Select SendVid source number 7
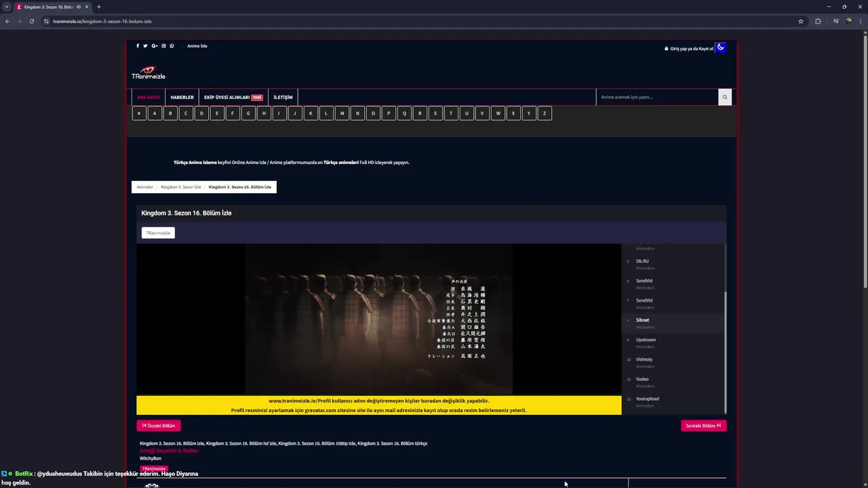Screen dimensions: 868x488 (673, 303)
